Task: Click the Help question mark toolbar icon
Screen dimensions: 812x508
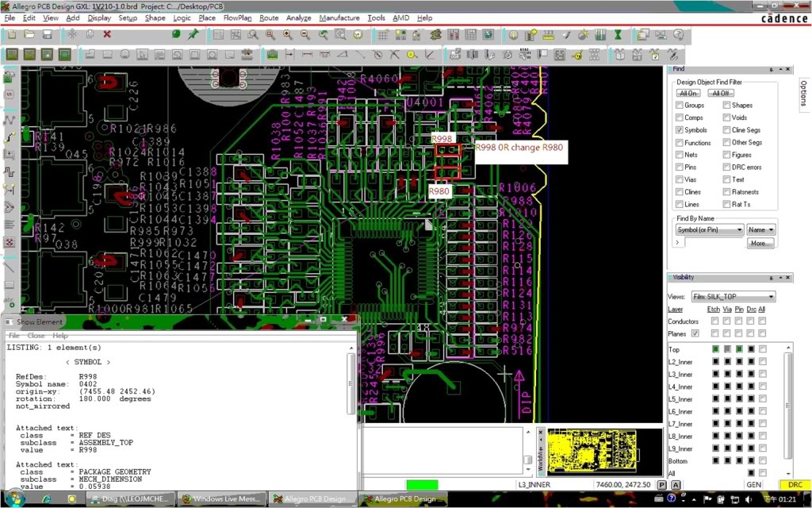Action: click(x=680, y=35)
